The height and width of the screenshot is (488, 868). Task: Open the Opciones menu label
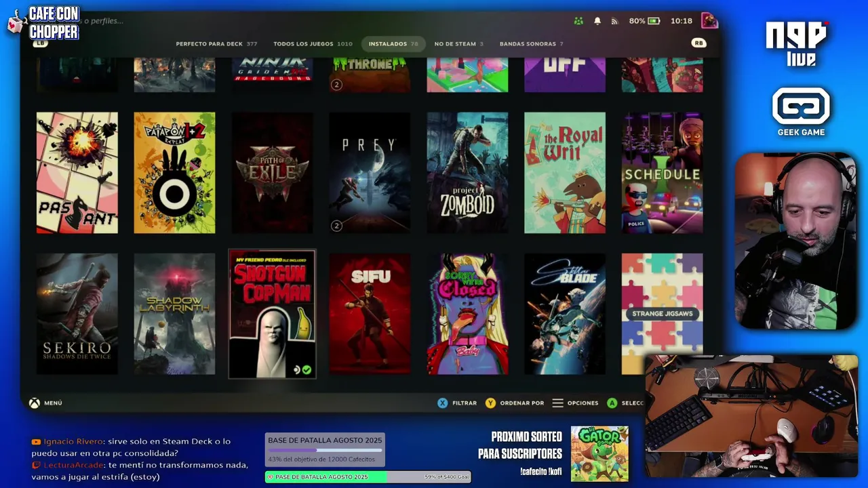point(583,403)
